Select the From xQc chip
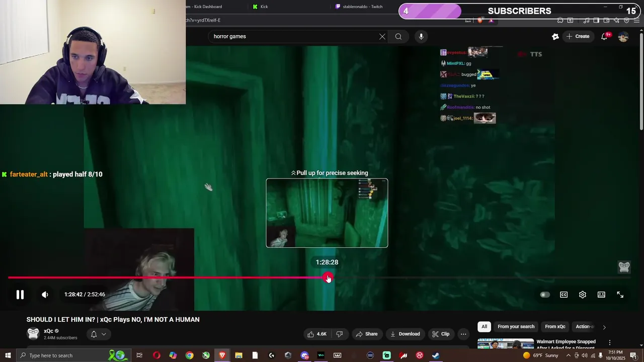Image resolution: width=644 pixels, height=362 pixels. tap(555, 327)
